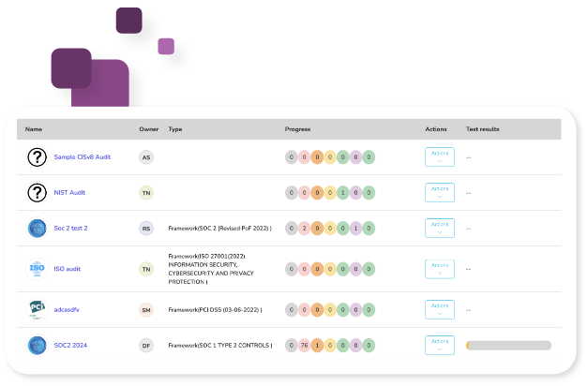Click the DF owner avatar

point(145,346)
